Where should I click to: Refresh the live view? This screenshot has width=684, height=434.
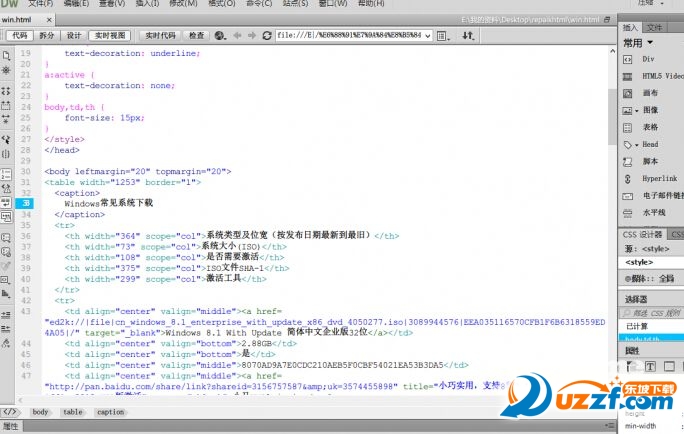(x=267, y=35)
